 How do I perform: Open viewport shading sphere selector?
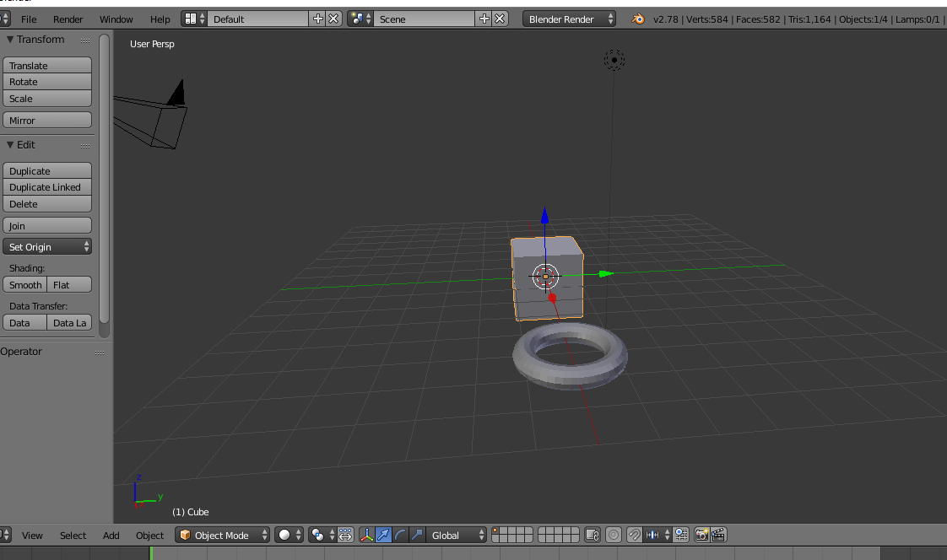tap(289, 535)
